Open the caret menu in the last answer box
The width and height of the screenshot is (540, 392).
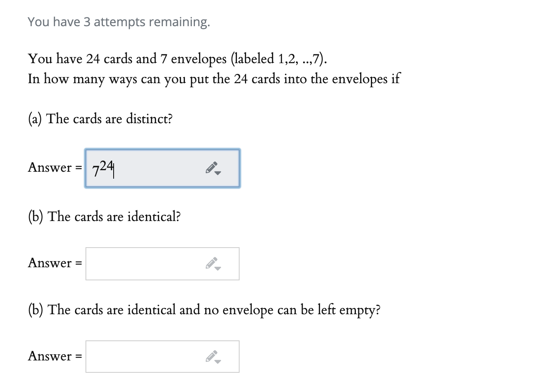click(218, 361)
